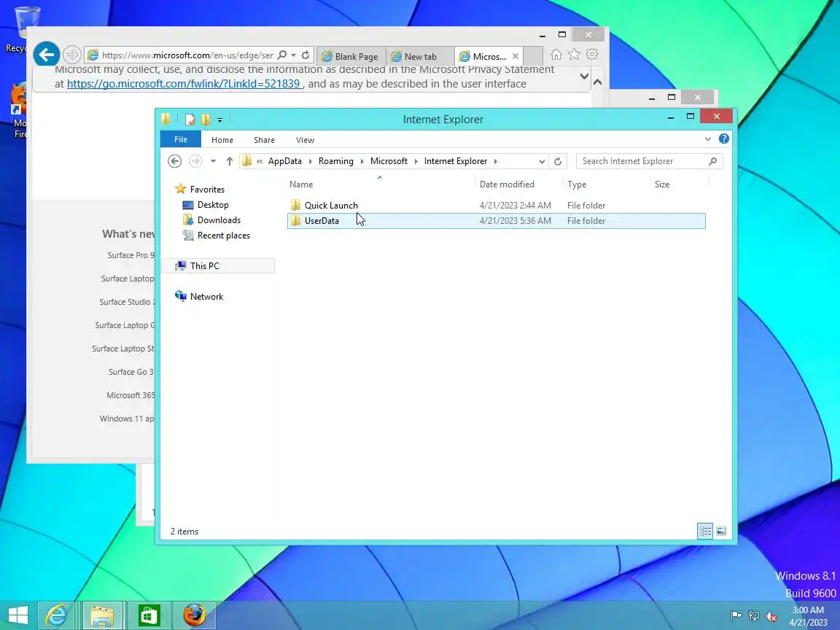Click the Explorer forward arrow button

[x=195, y=161]
